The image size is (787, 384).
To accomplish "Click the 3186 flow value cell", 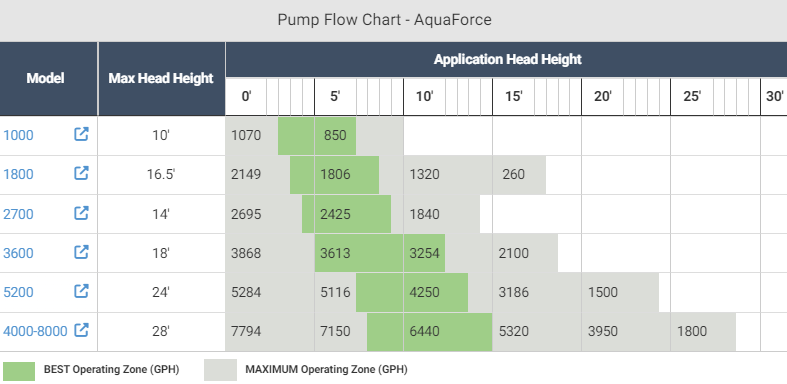I will click(513, 292).
